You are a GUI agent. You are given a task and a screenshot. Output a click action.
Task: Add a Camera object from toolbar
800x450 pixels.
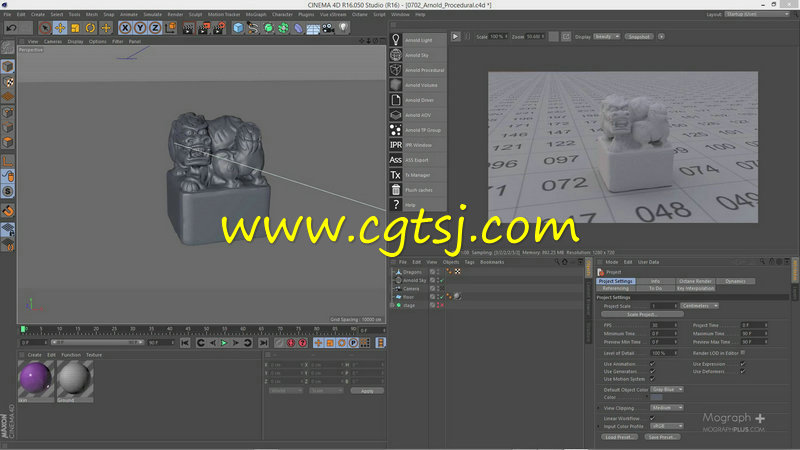coord(328,28)
